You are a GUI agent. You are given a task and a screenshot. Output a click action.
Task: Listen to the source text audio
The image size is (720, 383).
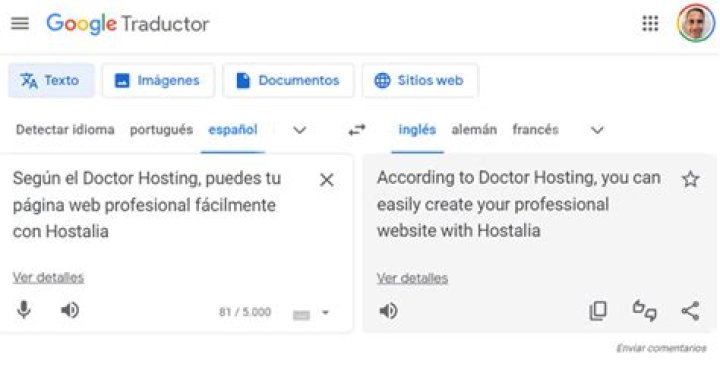click(70, 311)
